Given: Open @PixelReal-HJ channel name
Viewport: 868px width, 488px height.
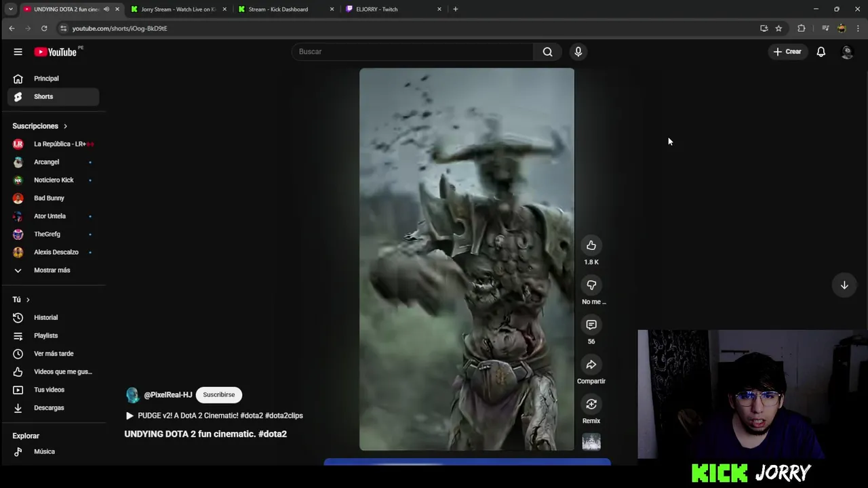Looking at the screenshot, I should 168,394.
